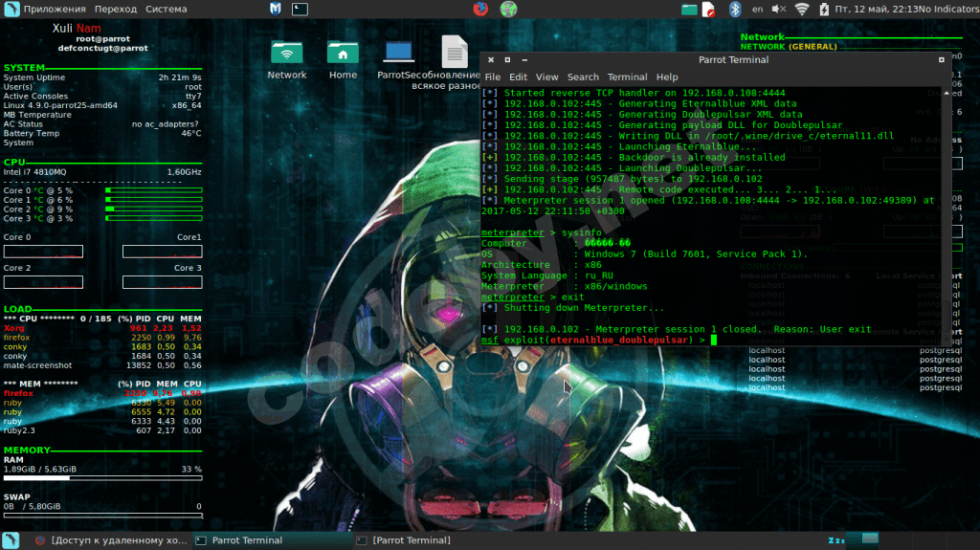Click the 'System Language : ru_RU' line
Screen dimensions: 980x550
point(546,275)
